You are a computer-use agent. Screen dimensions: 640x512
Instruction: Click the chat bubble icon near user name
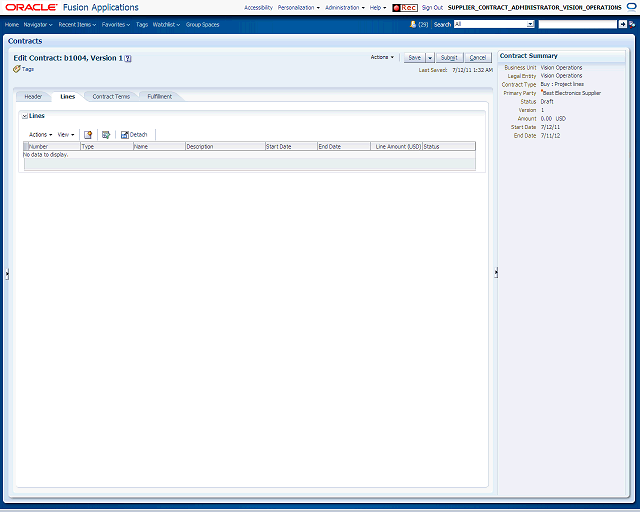[x=631, y=7]
